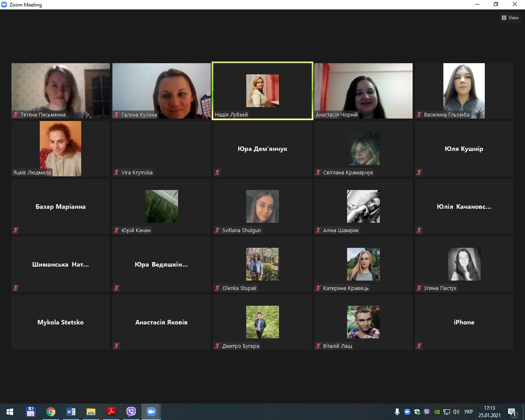Select the Анастасія Яковів participant tile

click(x=162, y=322)
